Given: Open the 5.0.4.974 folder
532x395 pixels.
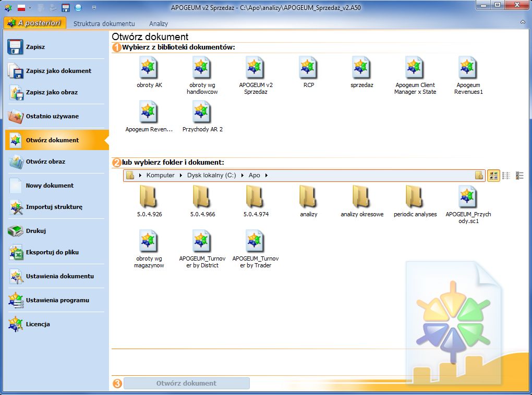Looking at the screenshot, I should tap(256, 201).
